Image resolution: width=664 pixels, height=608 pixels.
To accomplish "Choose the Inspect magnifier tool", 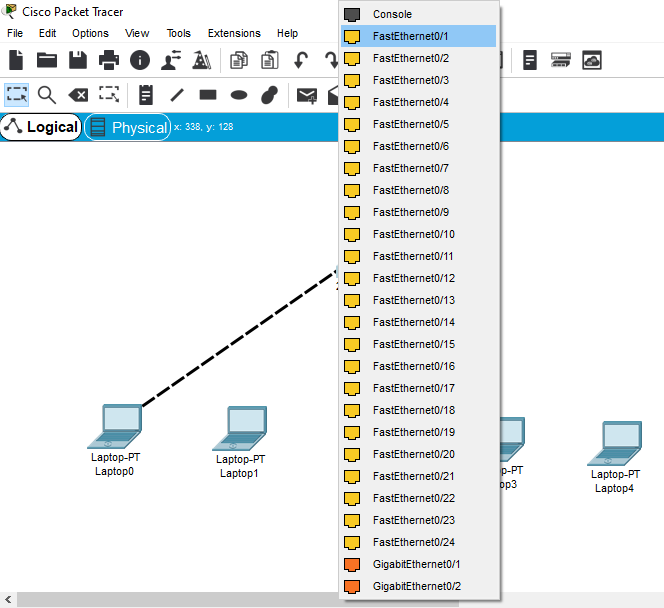I will 47,94.
